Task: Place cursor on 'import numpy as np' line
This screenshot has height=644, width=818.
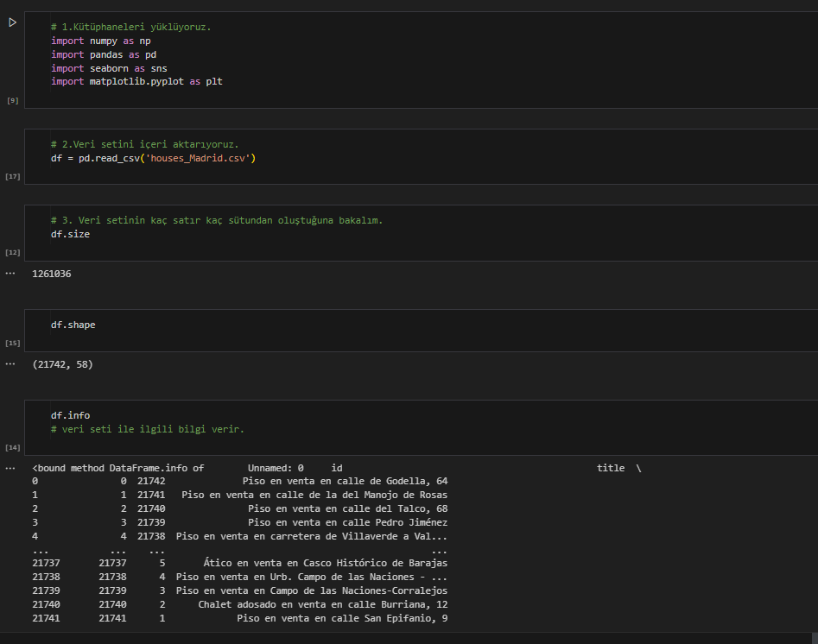Action: click(100, 41)
